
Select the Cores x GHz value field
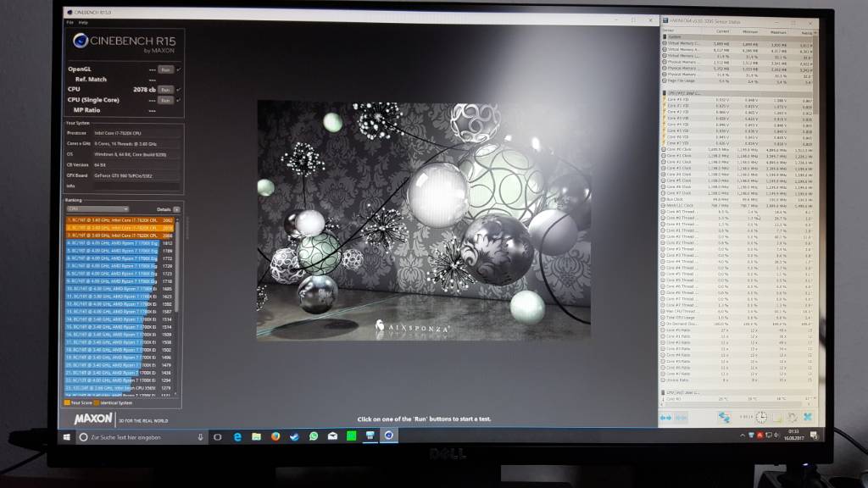(136, 144)
